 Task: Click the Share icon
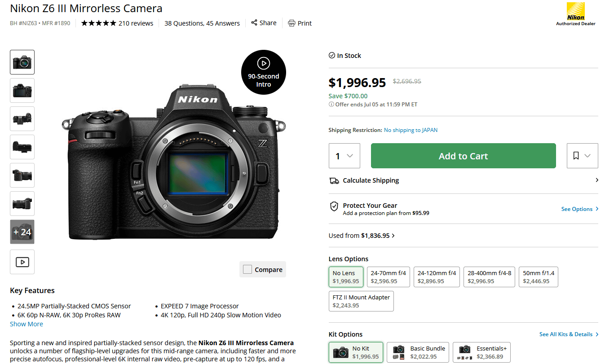tap(254, 23)
